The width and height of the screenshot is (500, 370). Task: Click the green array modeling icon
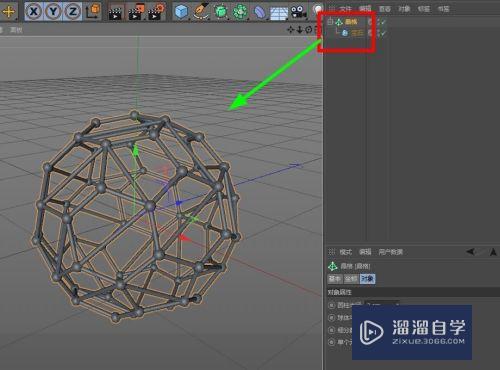[240, 12]
